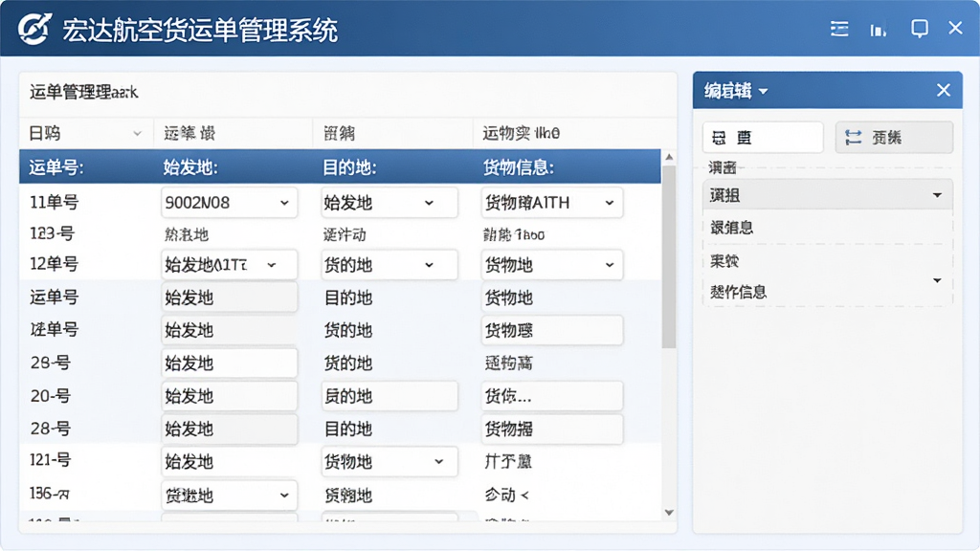Expand the arrow beside last edit panel entries
This screenshot has height=551, width=980.
click(x=937, y=280)
